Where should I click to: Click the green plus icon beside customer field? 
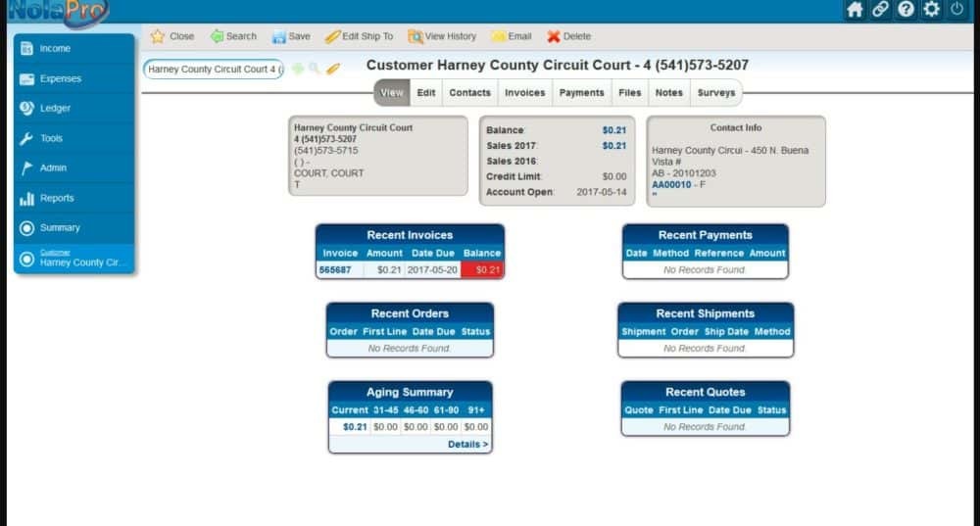(298, 69)
